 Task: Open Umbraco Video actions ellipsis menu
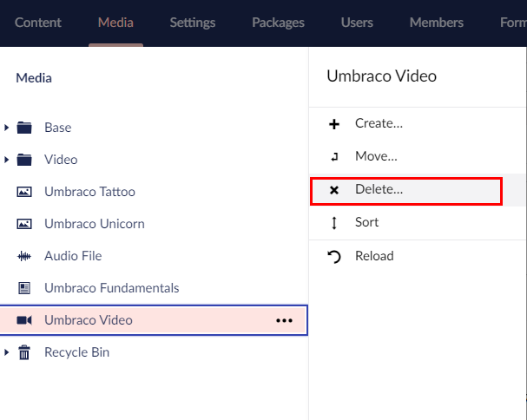pyautogui.click(x=284, y=320)
